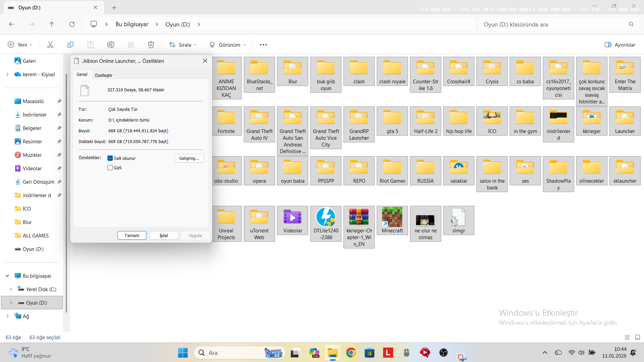644x362 pixels.
Task: Switch to large icons view in the status bar
Action: pyautogui.click(x=637, y=337)
